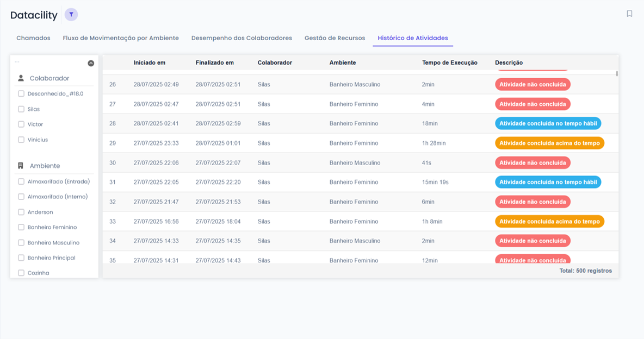Sort by Tempo de Execução column header
This screenshot has width=644, height=339.
tap(449, 62)
